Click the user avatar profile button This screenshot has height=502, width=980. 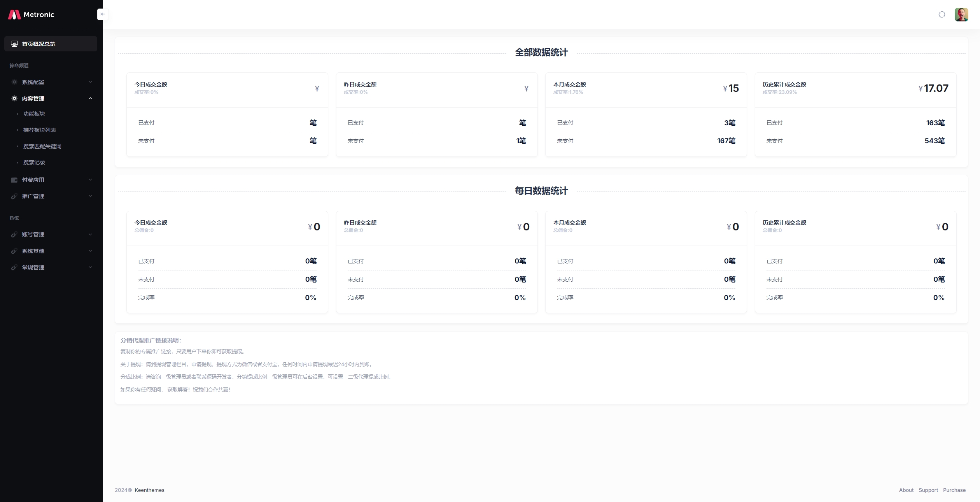[961, 14]
